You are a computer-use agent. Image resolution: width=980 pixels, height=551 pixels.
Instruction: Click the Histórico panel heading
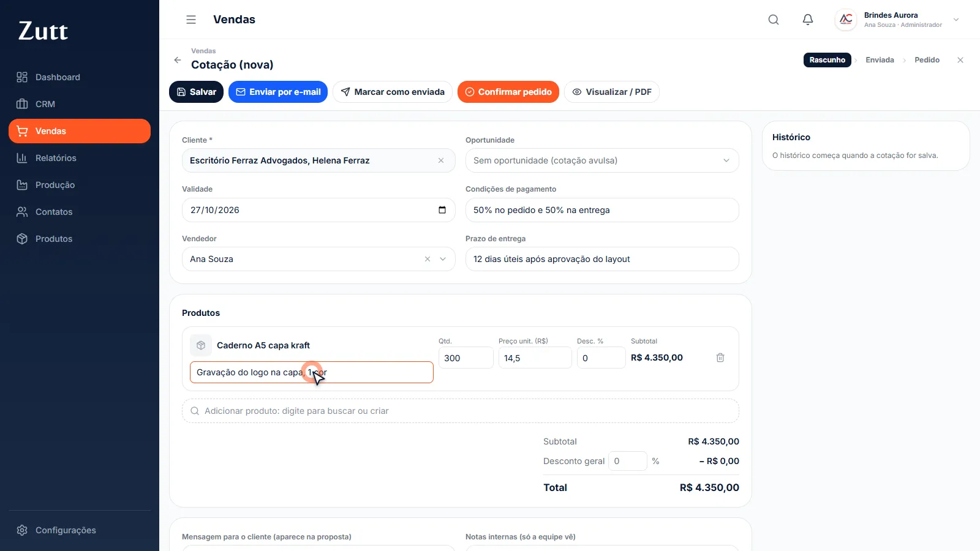[791, 137]
